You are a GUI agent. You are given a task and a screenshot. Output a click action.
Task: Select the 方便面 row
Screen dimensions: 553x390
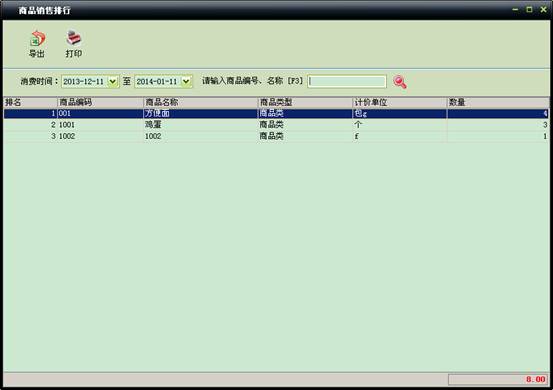coord(276,113)
